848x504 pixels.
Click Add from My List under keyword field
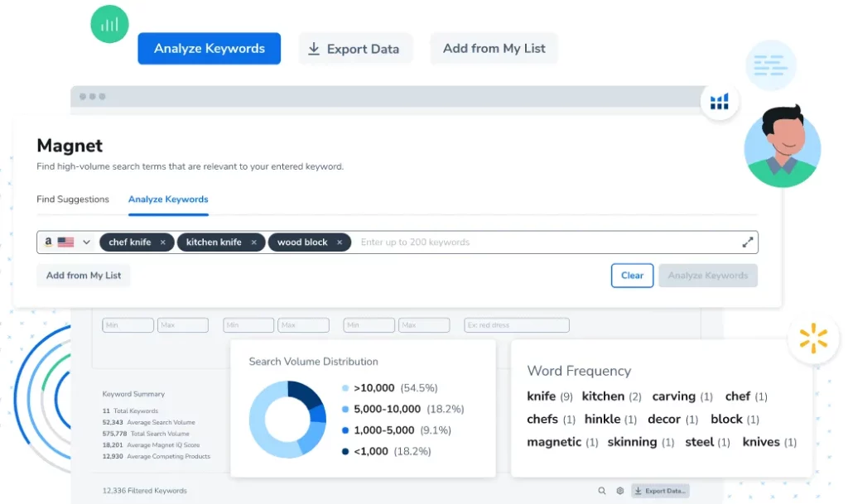point(84,276)
